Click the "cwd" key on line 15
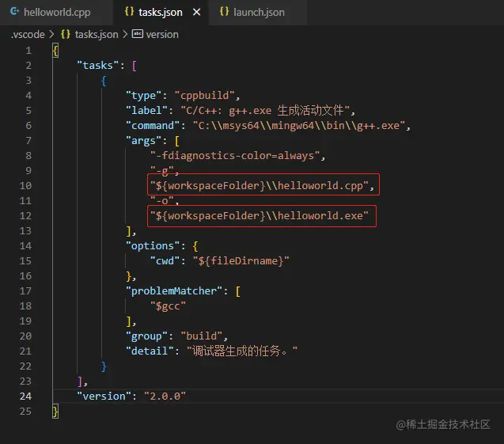Image resolution: width=504 pixels, height=444 pixels. pyautogui.click(x=165, y=260)
